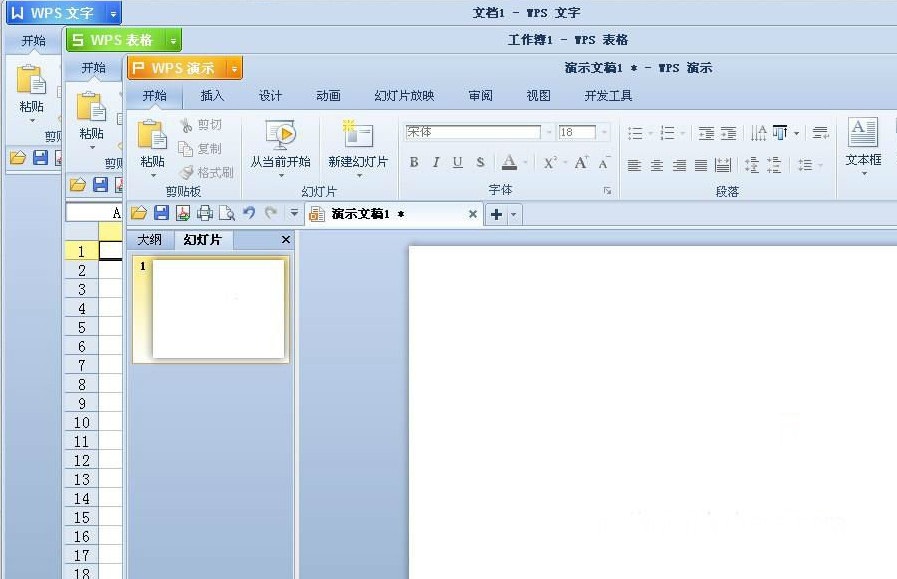The height and width of the screenshot is (579, 897).
Task: Click the font size 18 box
Action: pos(577,132)
